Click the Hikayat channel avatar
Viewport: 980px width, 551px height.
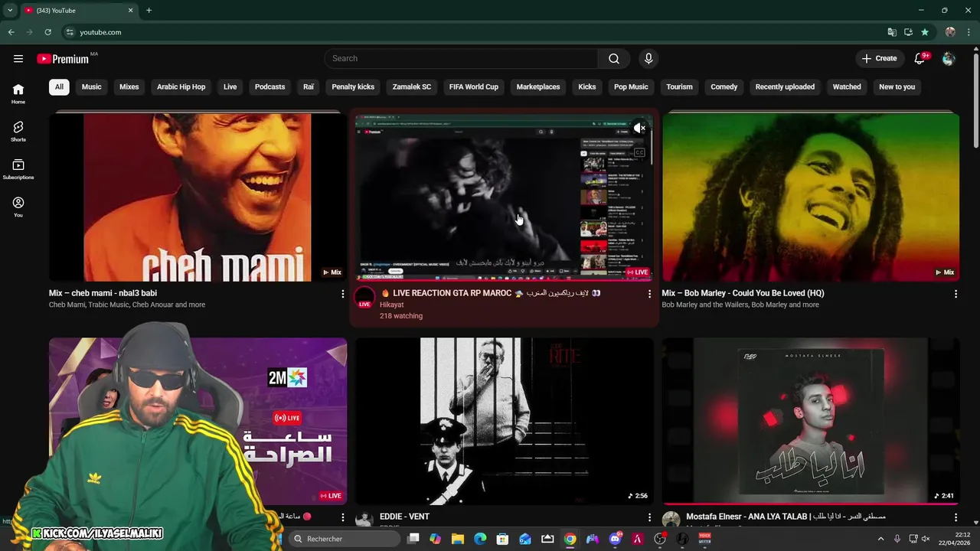364,298
